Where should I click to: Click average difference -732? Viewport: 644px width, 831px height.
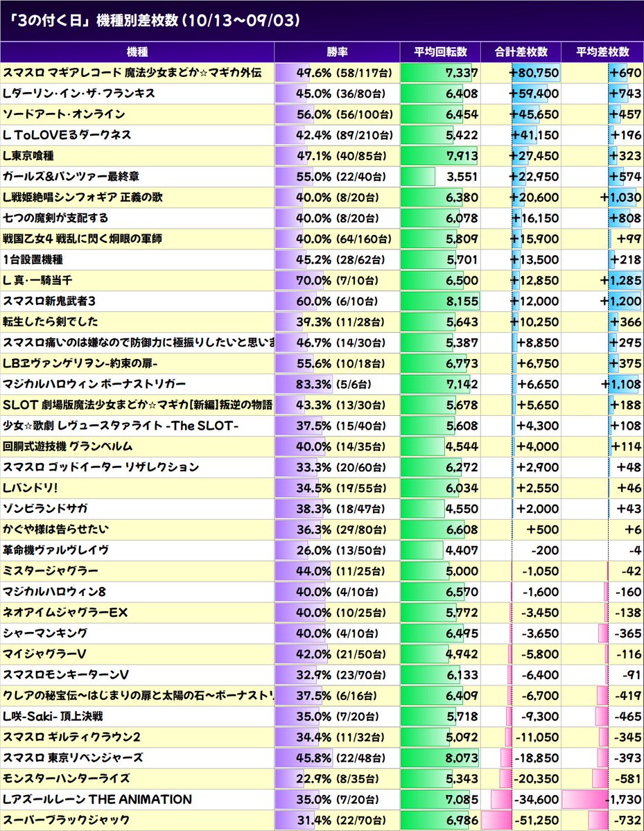[627, 820]
